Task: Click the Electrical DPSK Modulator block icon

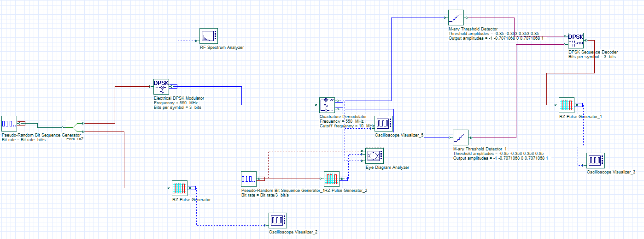Action: click(x=161, y=86)
